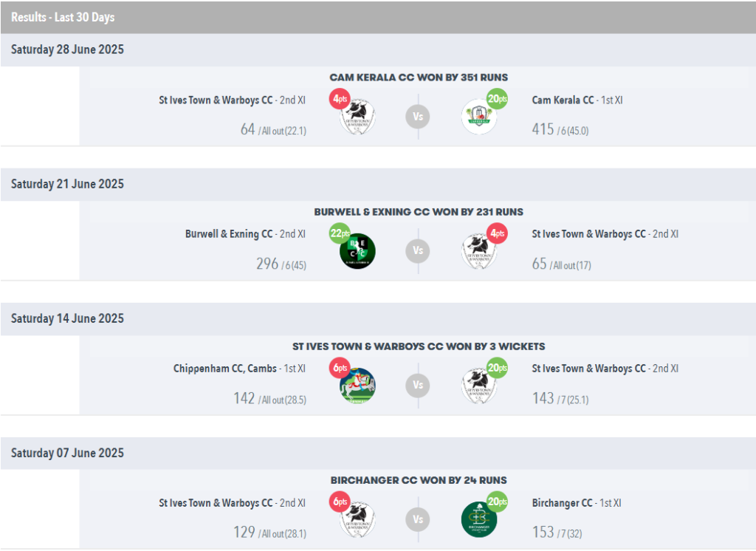Click Chippenham CC, Cambs - 1st XI team name
Screen dimensions: 756x551
pos(239,369)
